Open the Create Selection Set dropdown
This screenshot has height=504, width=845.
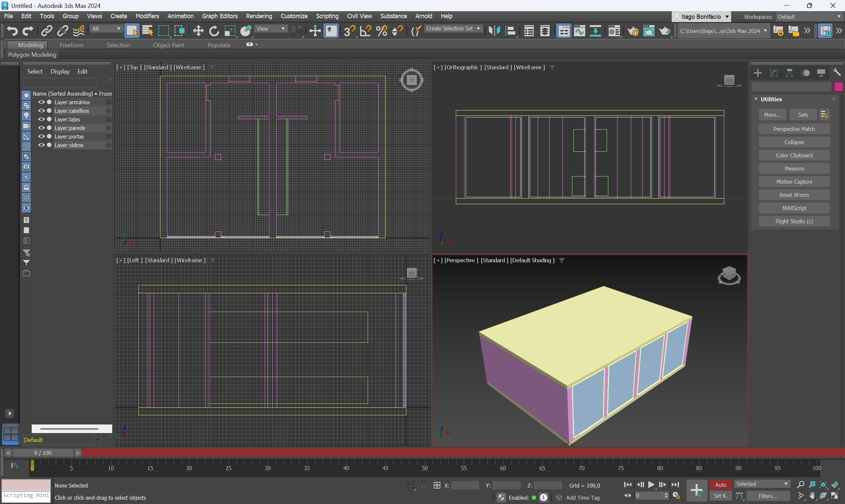[453, 29]
